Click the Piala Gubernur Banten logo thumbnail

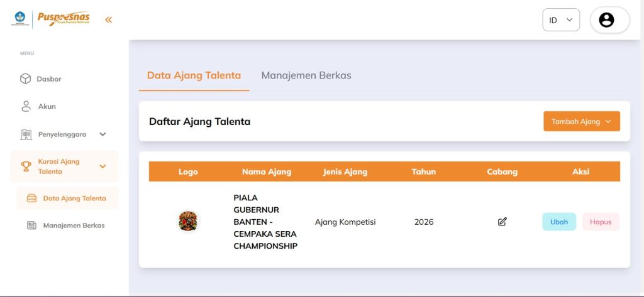(x=188, y=221)
